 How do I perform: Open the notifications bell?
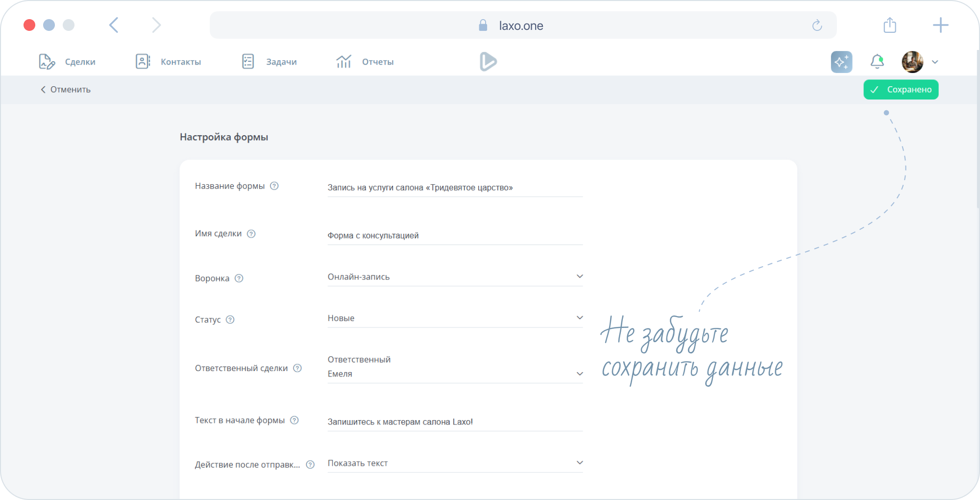pos(877,62)
